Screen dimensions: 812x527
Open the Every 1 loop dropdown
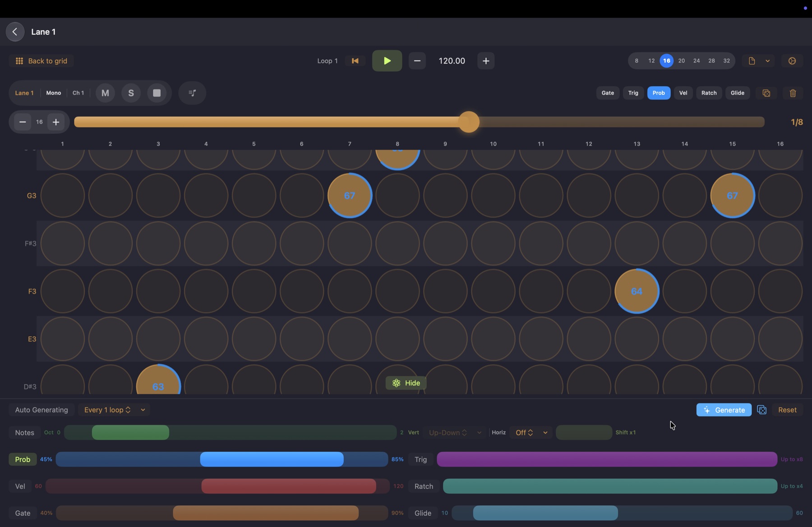pos(107,410)
